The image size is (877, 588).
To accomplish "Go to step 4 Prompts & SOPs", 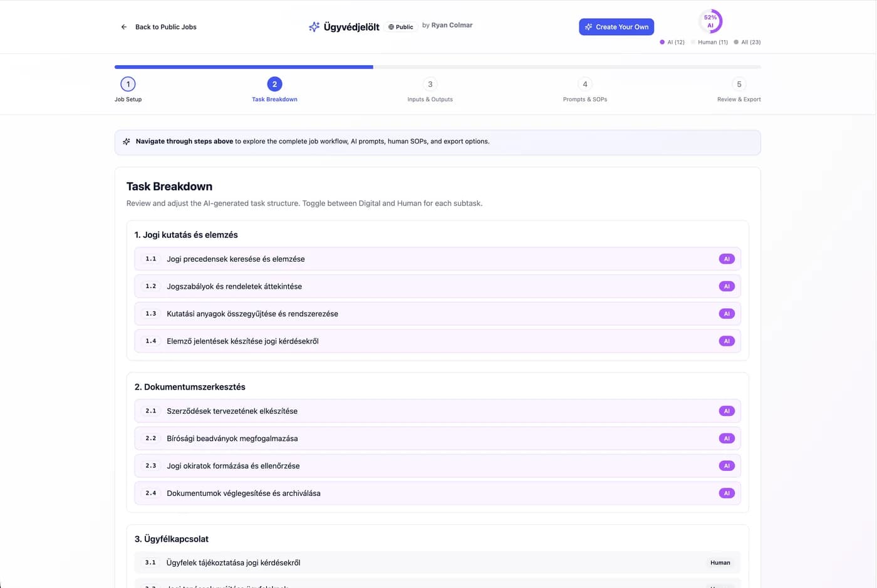I will click(x=585, y=90).
